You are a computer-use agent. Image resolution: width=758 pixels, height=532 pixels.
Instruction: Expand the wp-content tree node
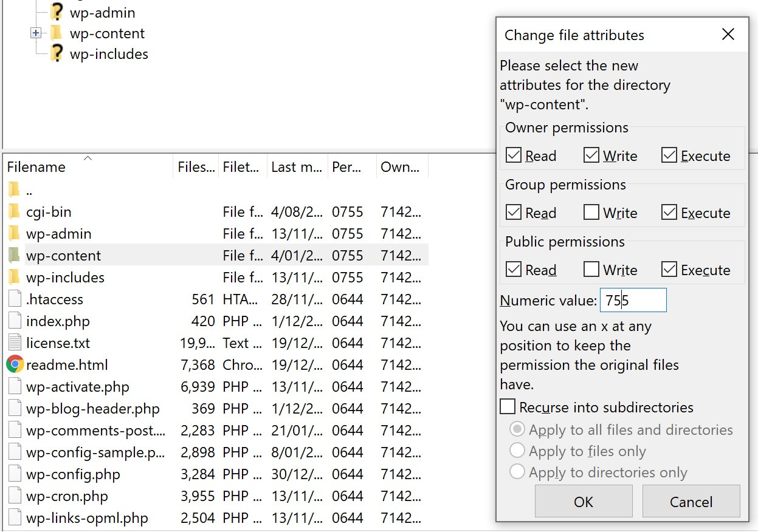(36, 33)
